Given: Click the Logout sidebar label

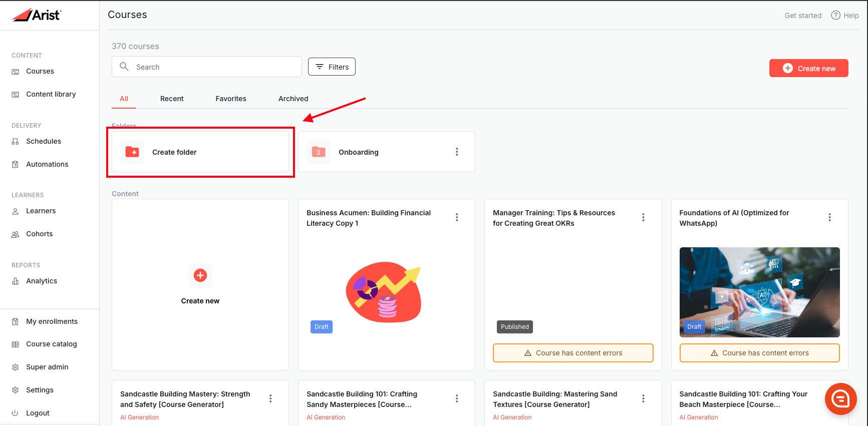Looking at the screenshot, I should coord(38,413).
